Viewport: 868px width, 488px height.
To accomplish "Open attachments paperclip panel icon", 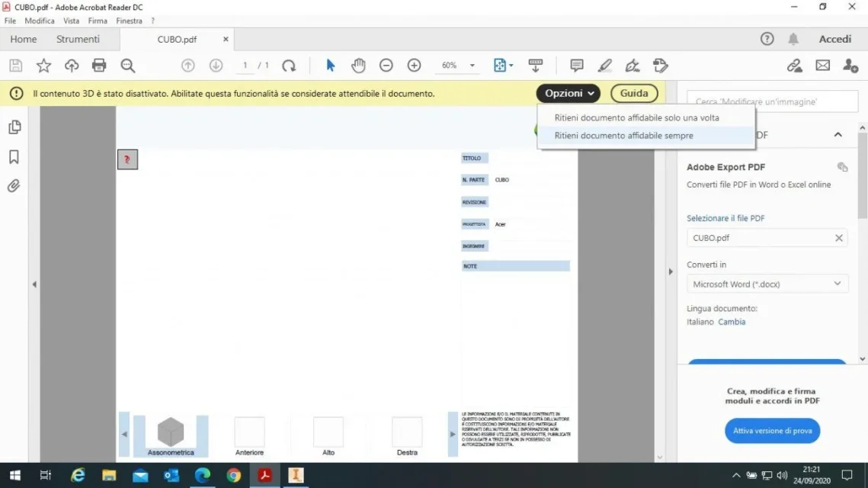I will 14,185.
